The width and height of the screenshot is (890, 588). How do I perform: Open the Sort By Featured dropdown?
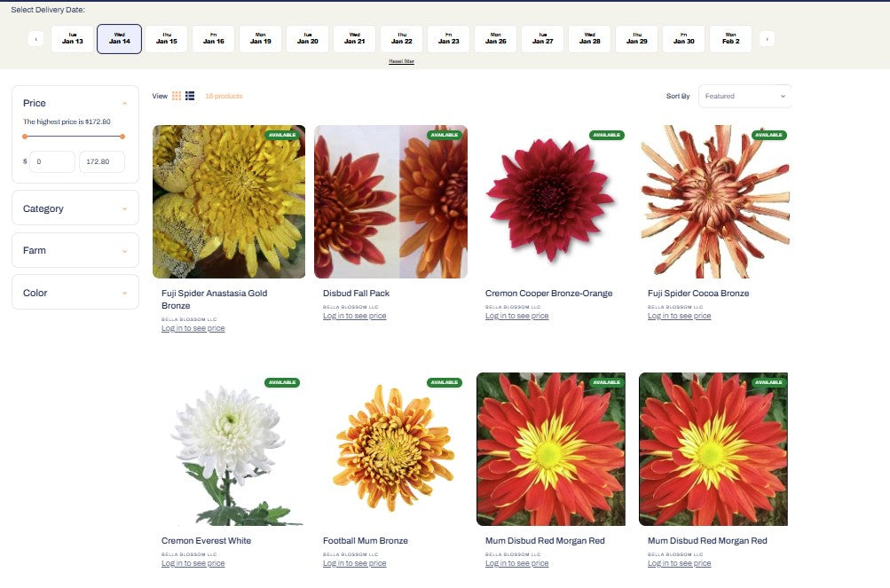[744, 96]
